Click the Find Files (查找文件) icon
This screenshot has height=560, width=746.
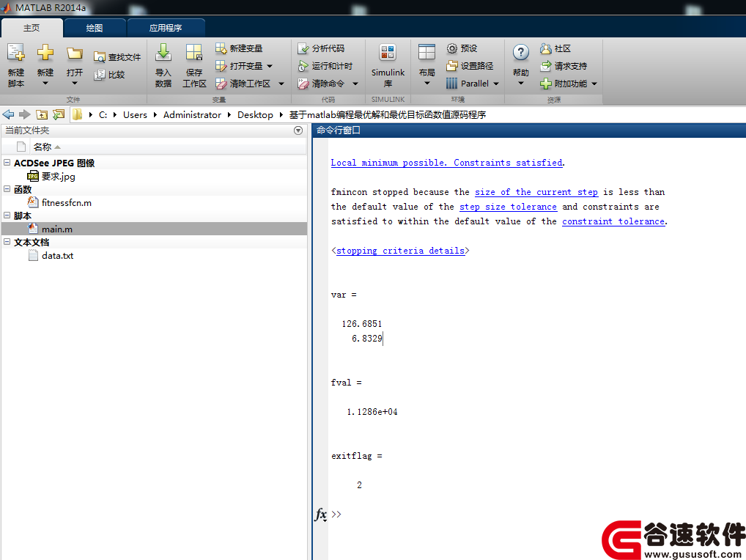(100, 58)
